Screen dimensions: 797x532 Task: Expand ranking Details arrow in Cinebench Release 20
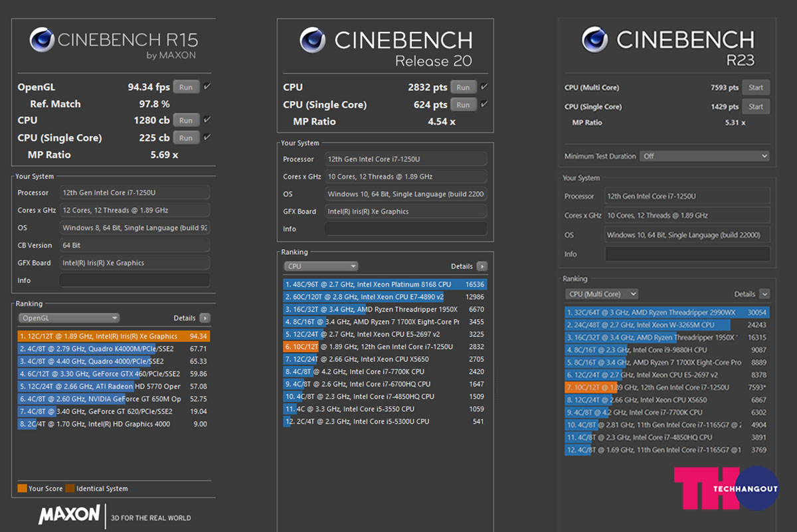[x=482, y=266]
